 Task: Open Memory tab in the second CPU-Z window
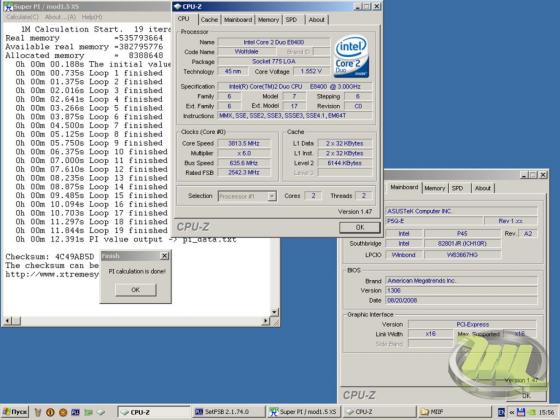click(435, 188)
